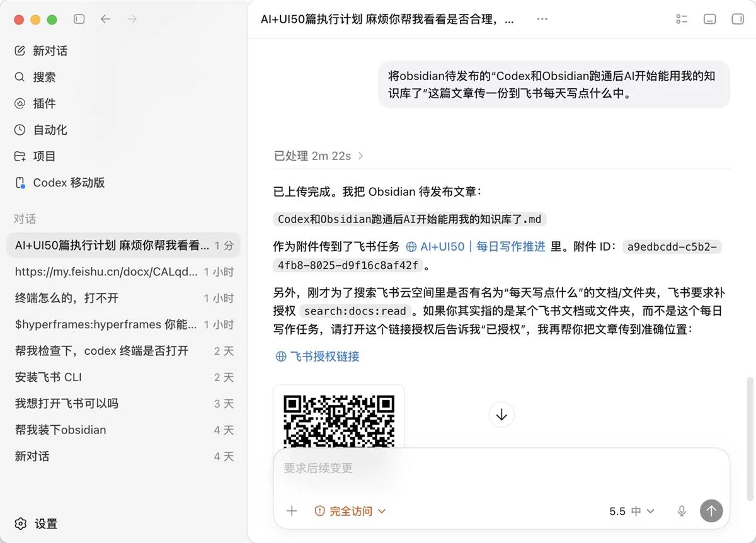
Task: Open the conversation title ellipsis menu
Action: coord(542,20)
